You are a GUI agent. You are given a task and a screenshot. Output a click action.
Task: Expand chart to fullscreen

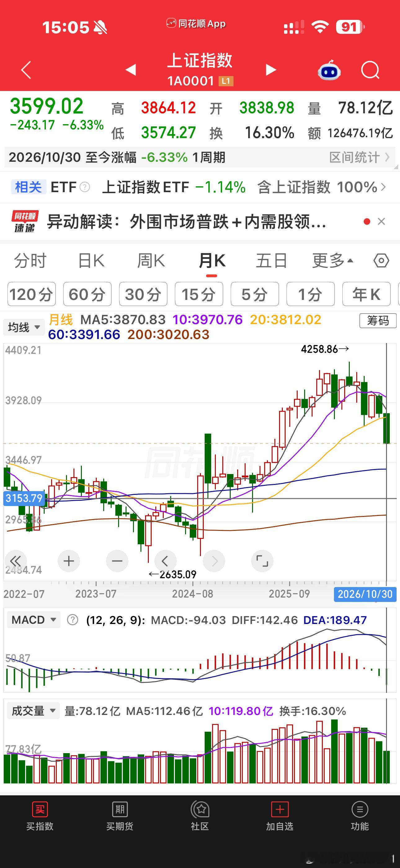tap(262, 561)
